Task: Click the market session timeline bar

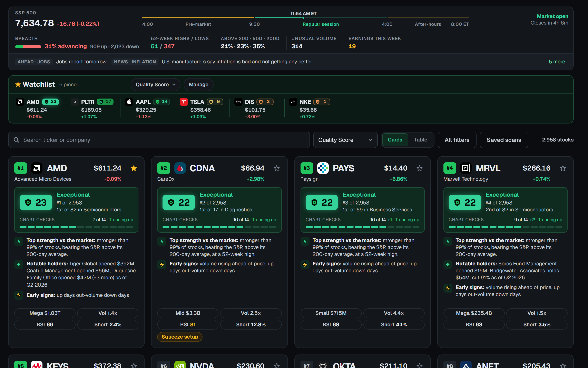Action: (x=305, y=18)
